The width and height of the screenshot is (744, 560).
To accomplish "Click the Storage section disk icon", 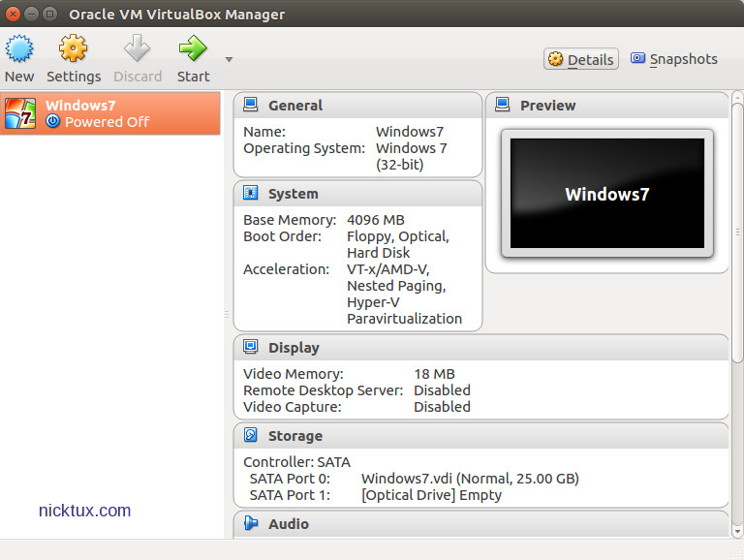I will (251, 435).
